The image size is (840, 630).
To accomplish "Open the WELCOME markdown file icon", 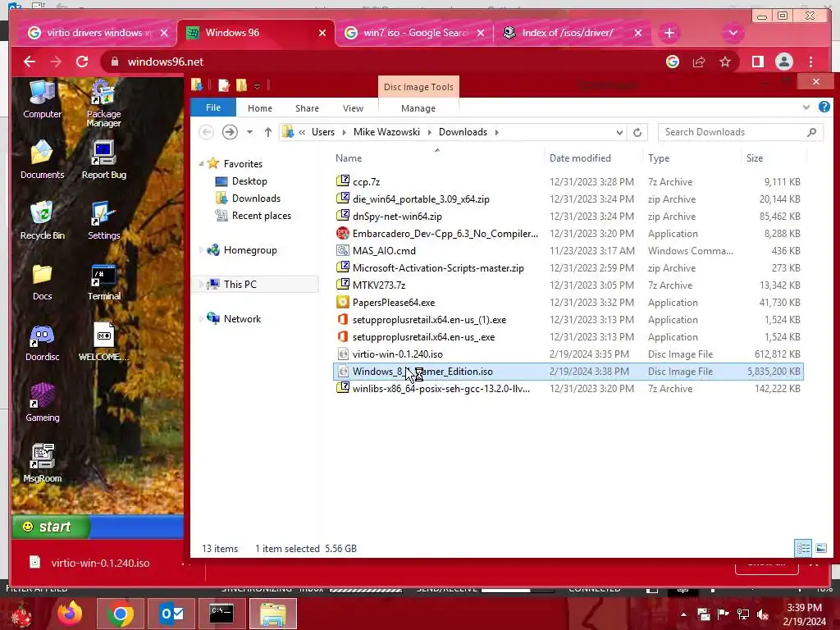I will click(x=103, y=342).
